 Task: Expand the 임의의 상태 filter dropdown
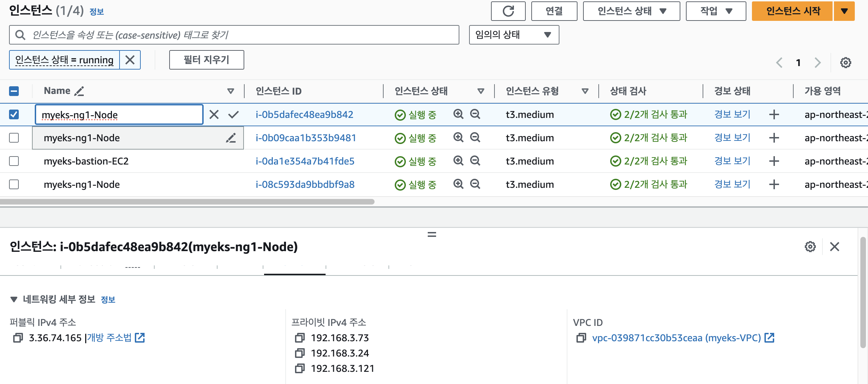(x=514, y=35)
